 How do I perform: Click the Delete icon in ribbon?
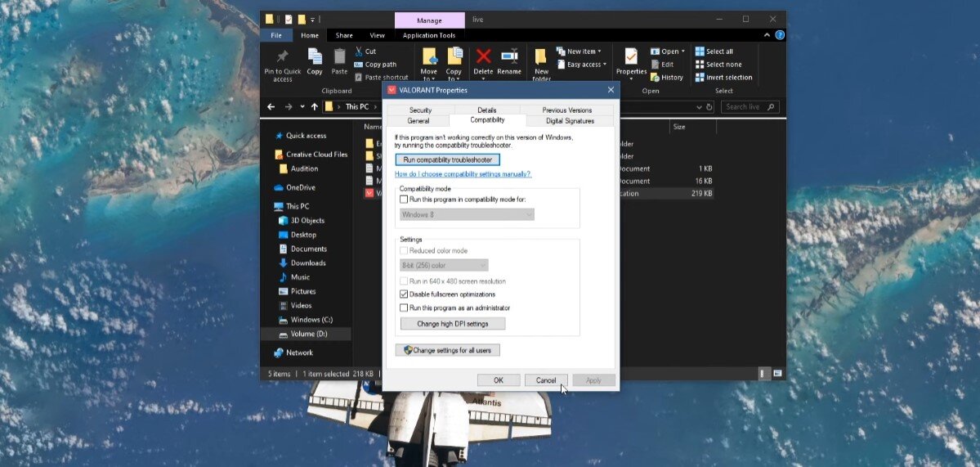coord(483,57)
